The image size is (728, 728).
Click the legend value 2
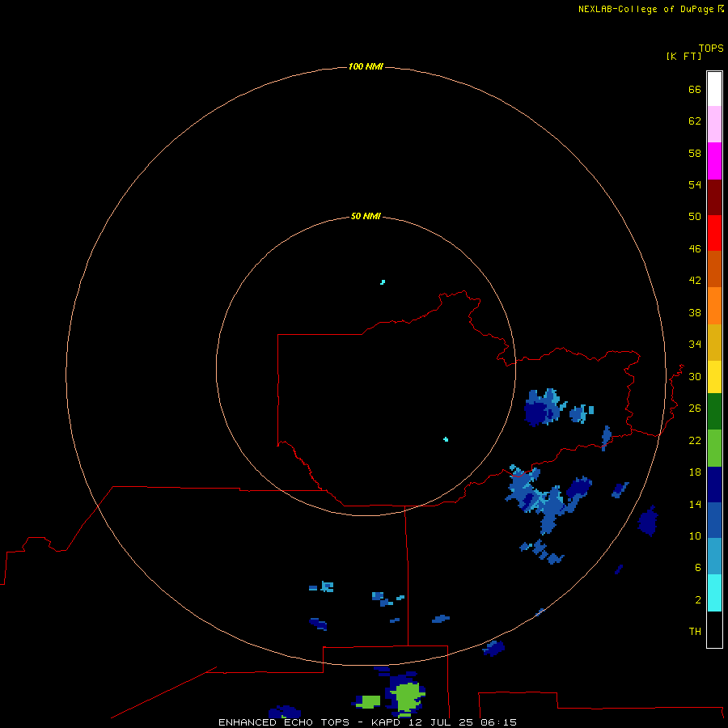tap(698, 600)
